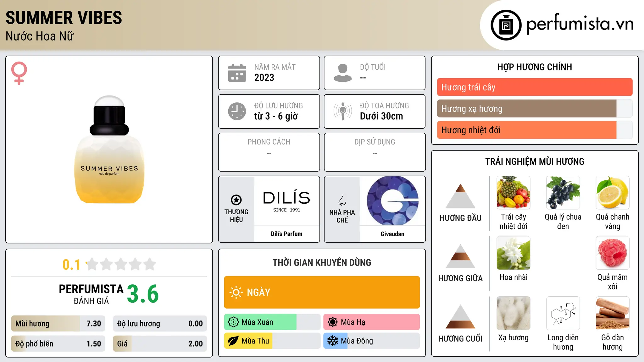
Task: Click the Độ phổ biến 1.50 rating bar
Action: point(58,344)
